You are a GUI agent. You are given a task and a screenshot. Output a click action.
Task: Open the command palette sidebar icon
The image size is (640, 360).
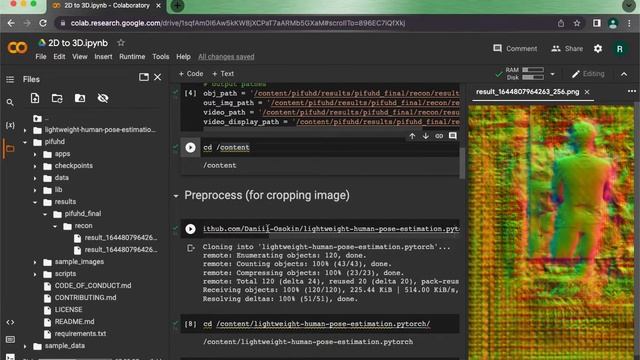(10, 340)
